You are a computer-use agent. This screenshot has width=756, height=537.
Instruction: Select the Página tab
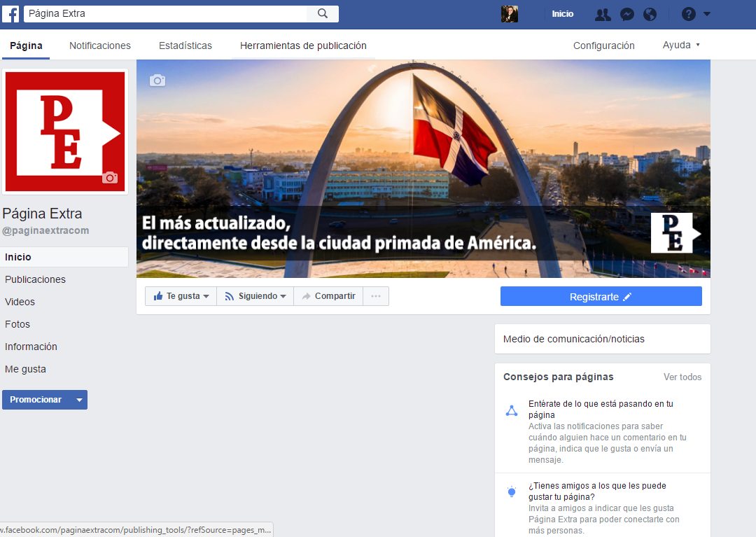[26, 46]
